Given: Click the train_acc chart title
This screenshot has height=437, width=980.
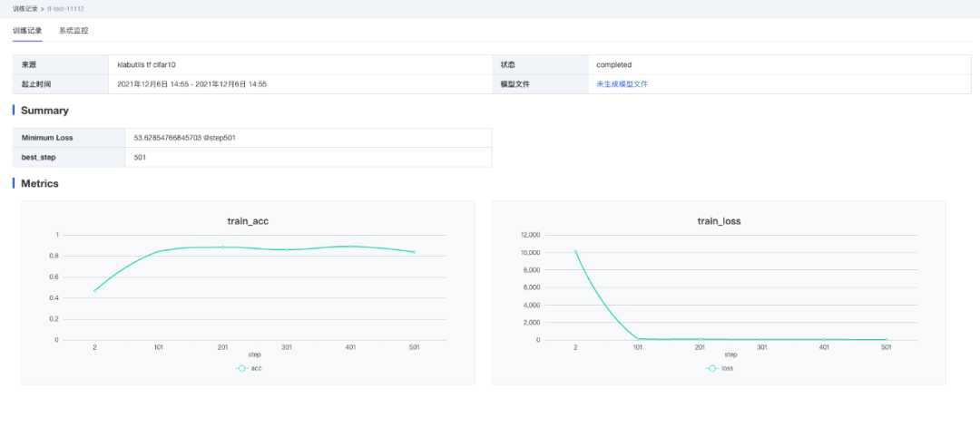Looking at the screenshot, I should [248, 220].
